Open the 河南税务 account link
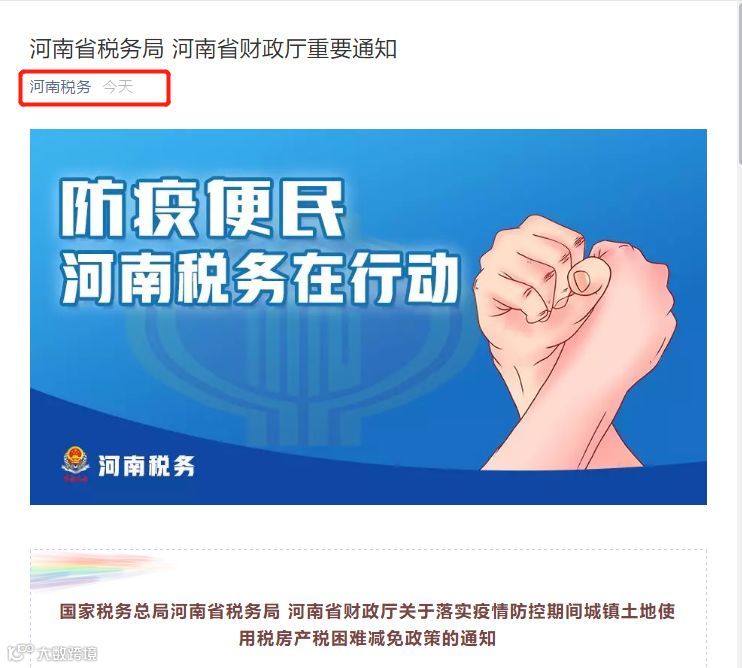The width and height of the screenshot is (742, 668). point(60,87)
